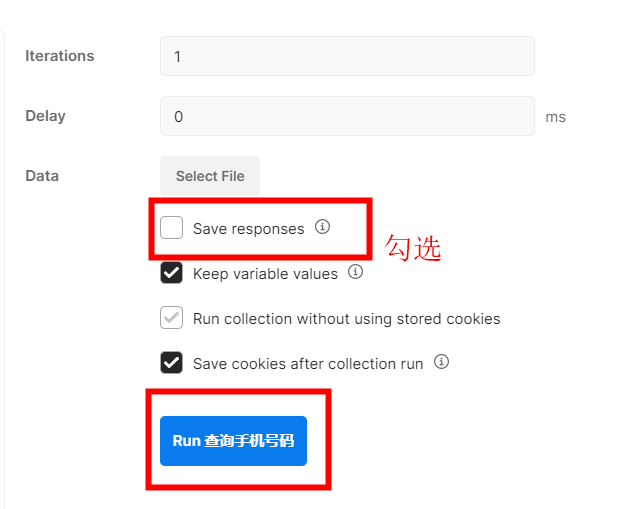Click the red 勾选 annotation text

tap(413, 248)
